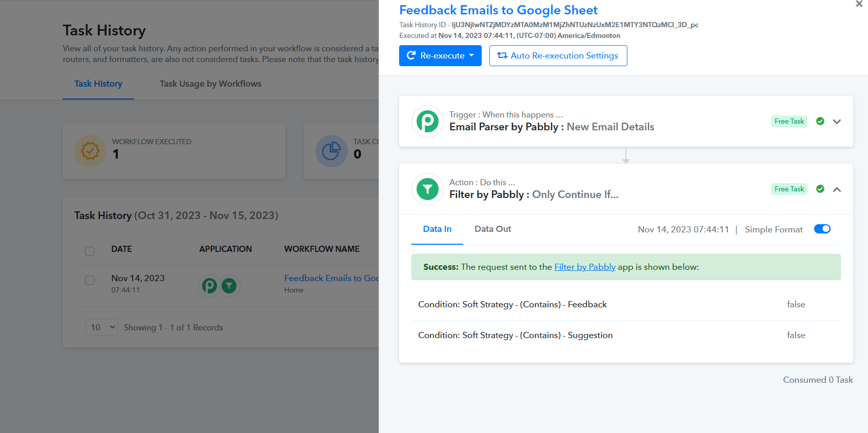
Task: Open Auto Re-execution Settings
Action: [558, 55]
